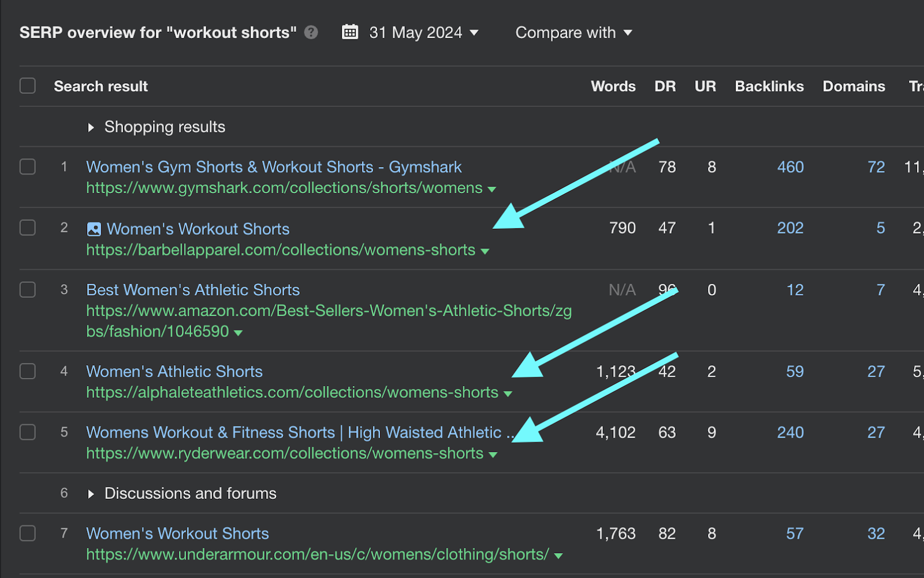Open the 240 backlinks for Ryderwear
The width and height of the screenshot is (924, 578).
[791, 432]
